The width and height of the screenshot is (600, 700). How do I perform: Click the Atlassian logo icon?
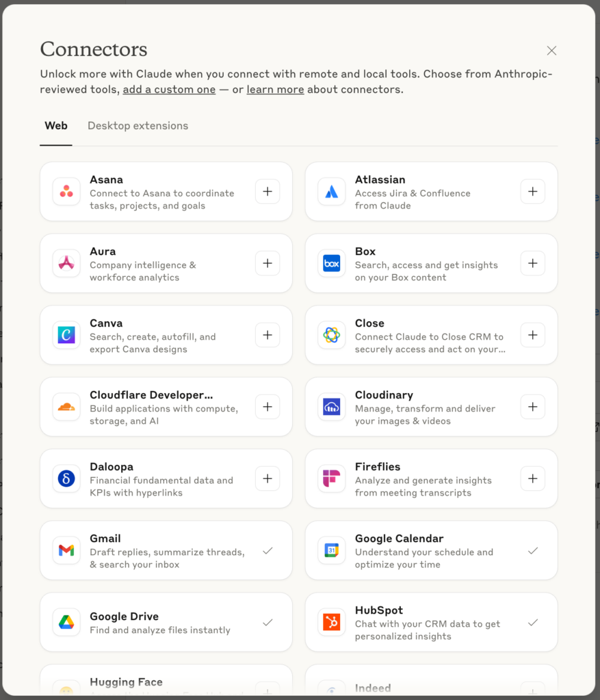pos(332,191)
